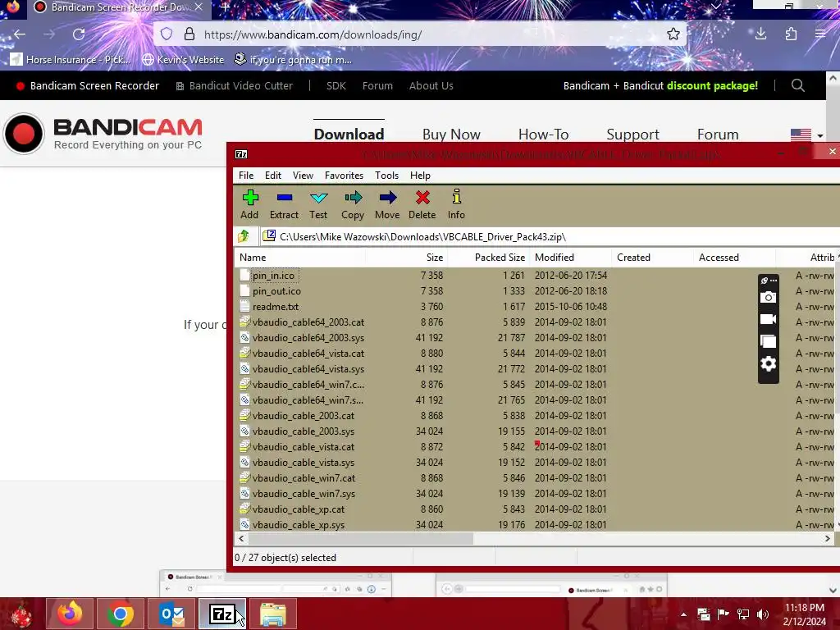Screen dimensions: 840x630
Task: Open Outlook from the taskbar
Action: 171,614
